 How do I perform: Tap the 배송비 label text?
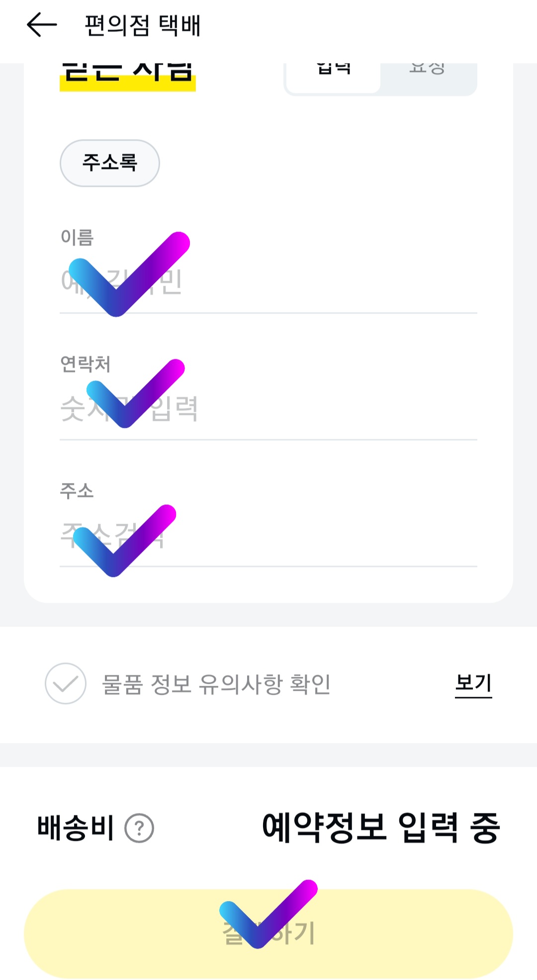pyautogui.click(x=76, y=828)
